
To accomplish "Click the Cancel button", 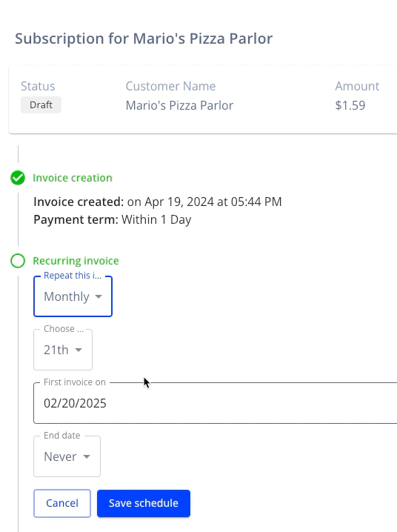I will (62, 503).
